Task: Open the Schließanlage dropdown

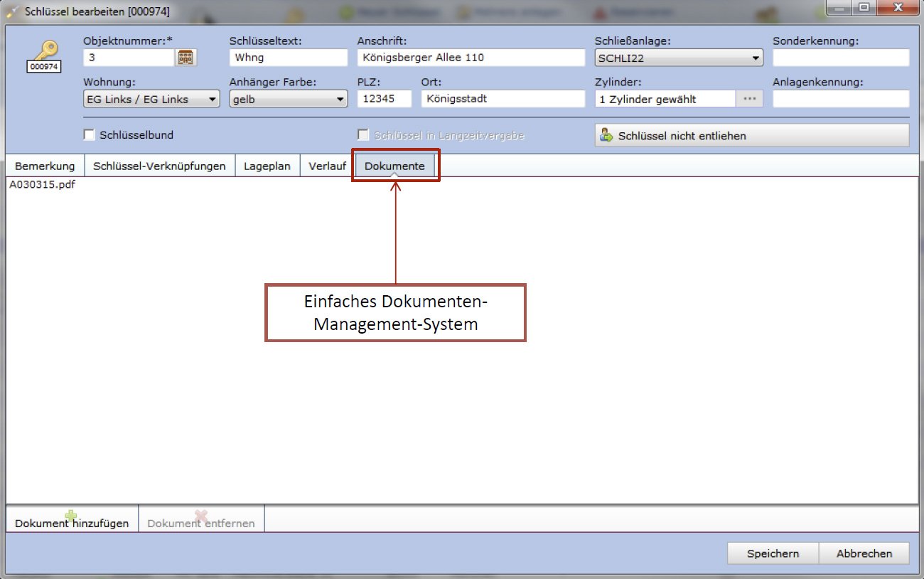Action: coord(679,58)
